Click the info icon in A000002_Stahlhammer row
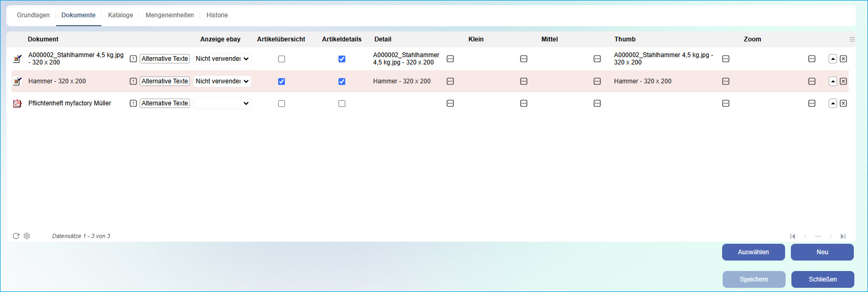868x292 pixels. [133, 59]
